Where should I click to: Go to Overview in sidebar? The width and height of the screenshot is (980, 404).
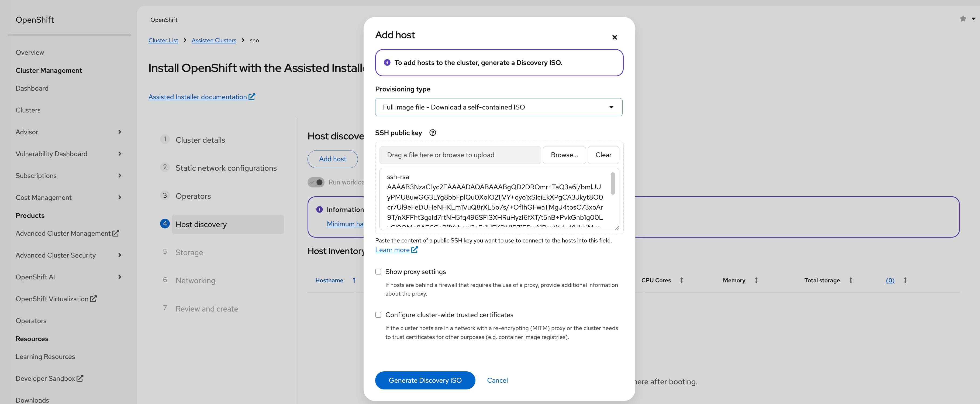click(30, 53)
